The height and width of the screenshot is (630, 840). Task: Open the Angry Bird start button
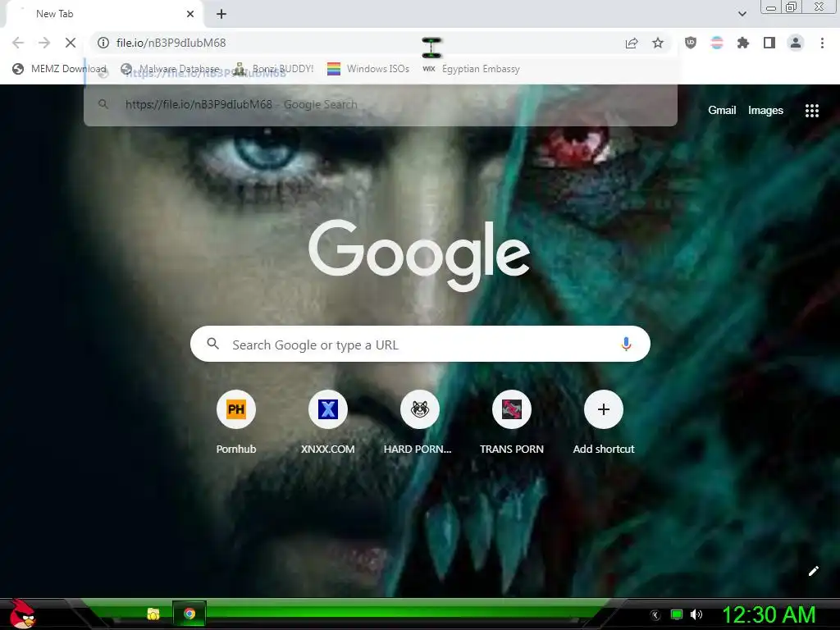click(x=22, y=614)
